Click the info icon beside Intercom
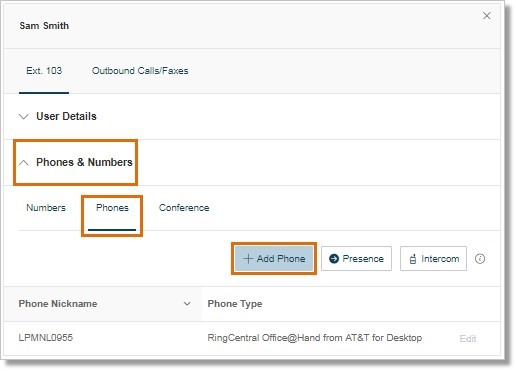Viewport: 516px width, 371px height. (480, 259)
